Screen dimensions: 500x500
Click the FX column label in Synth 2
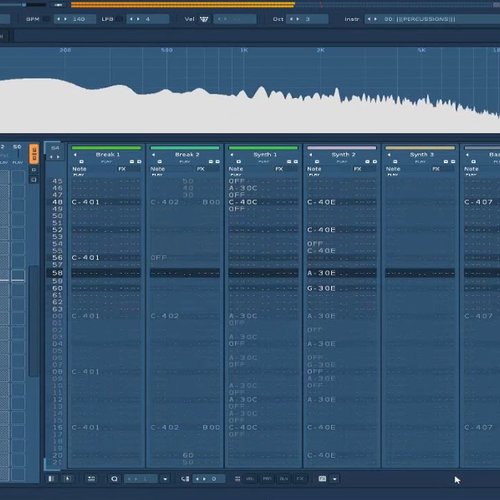(357, 169)
